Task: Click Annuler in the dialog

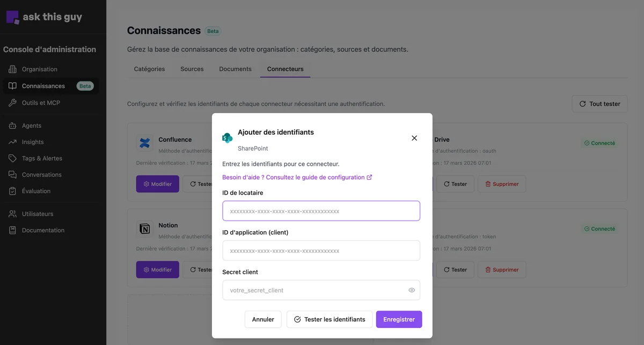Action: pyautogui.click(x=263, y=319)
